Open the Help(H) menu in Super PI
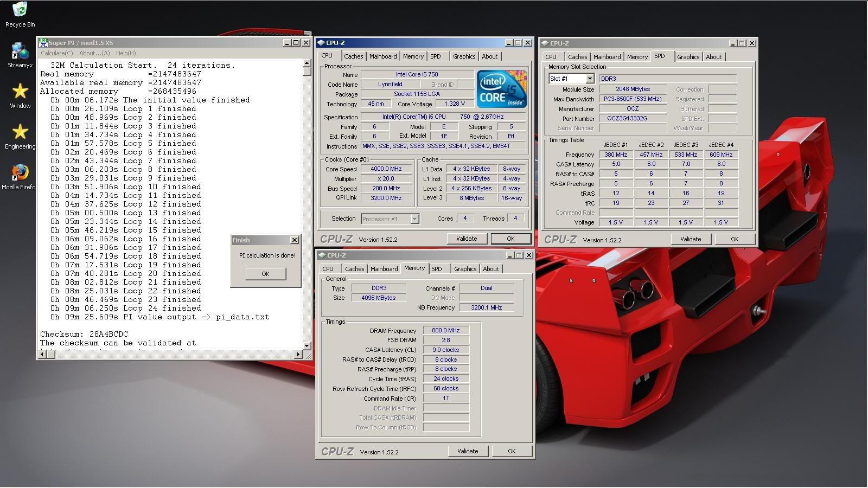Screen dimensions: 868x488 (126, 53)
